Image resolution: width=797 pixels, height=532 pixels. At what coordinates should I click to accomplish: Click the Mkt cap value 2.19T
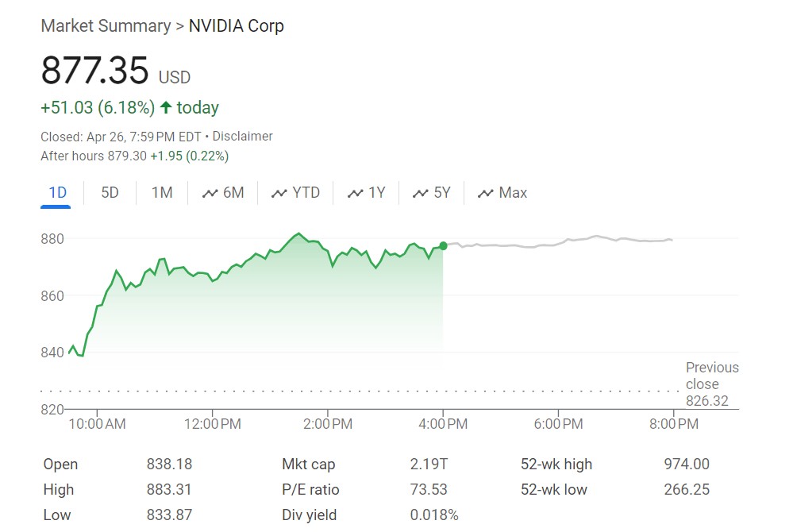pos(429,465)
